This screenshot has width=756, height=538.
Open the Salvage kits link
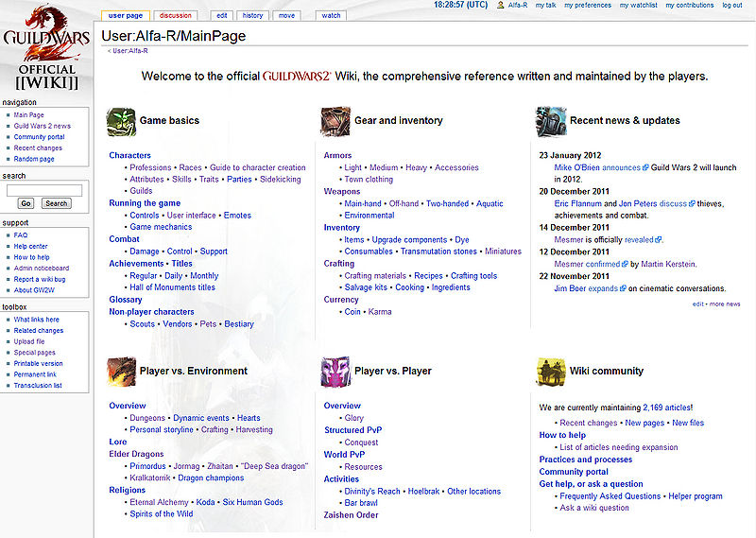[x=366, y=287]
